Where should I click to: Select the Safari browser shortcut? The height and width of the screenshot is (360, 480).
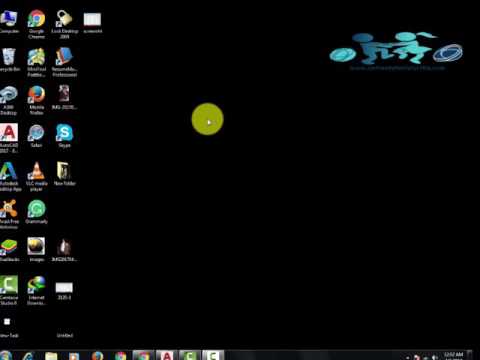click(x=36, y=136)
